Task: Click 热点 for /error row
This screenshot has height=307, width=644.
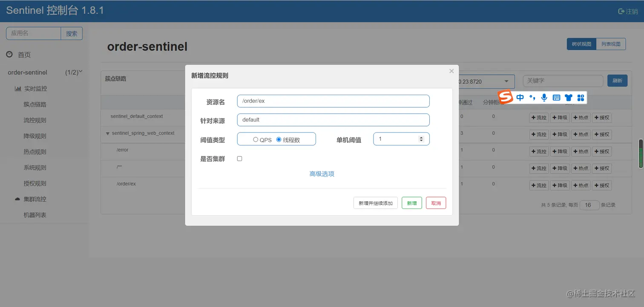Action: point(581,151)
